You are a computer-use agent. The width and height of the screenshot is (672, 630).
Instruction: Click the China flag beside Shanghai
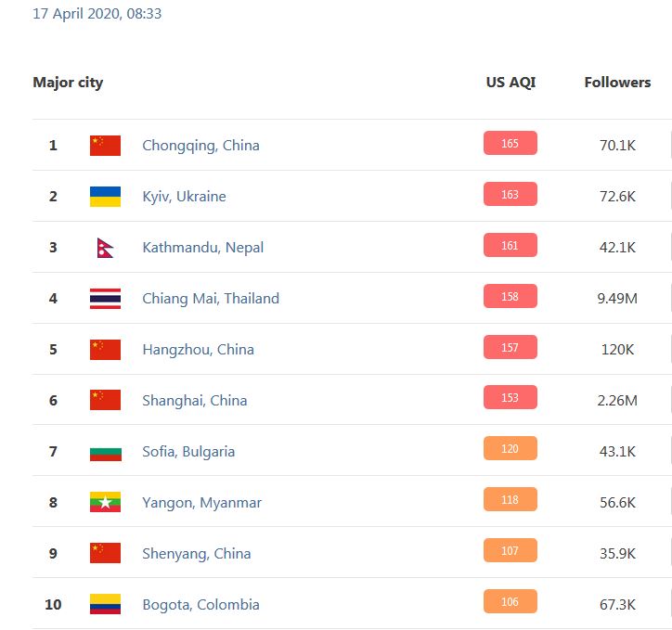(x=105, y=401)
